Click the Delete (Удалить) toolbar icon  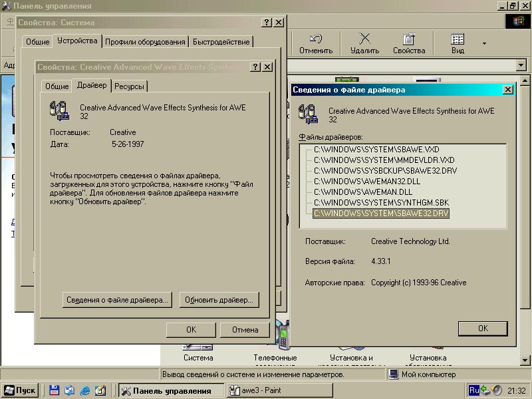364,43
